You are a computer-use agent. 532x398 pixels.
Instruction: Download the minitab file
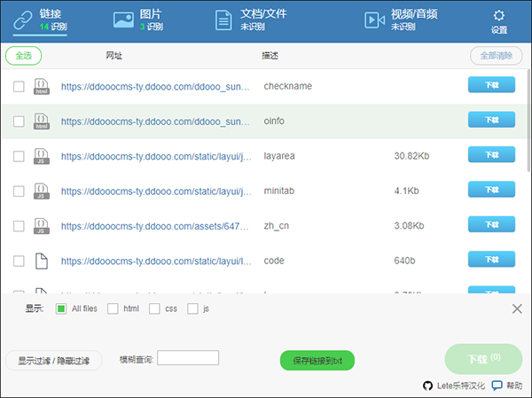tap(491, 190)
